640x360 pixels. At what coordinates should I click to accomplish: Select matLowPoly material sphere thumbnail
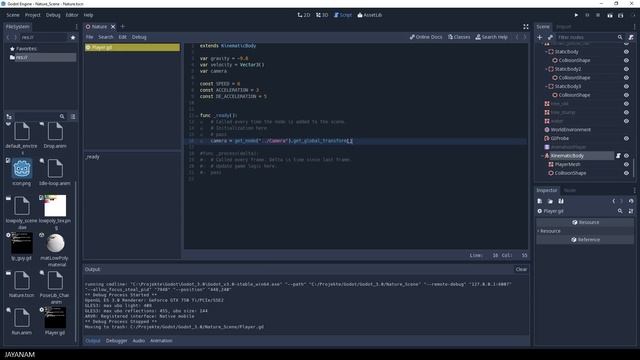coord(55,243)
